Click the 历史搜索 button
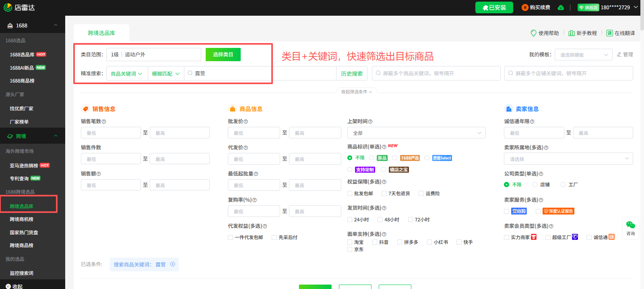Image resolution: width=644 pixels, height=289 pixels. [352, 74]
